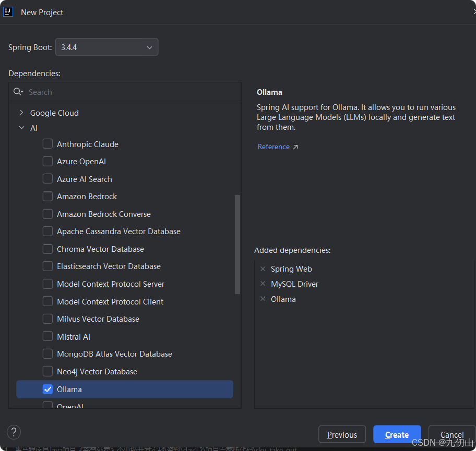Check the Mistral AI dependency
The image size is (476, 451).
pyautogui.click(x=47, y=336)
